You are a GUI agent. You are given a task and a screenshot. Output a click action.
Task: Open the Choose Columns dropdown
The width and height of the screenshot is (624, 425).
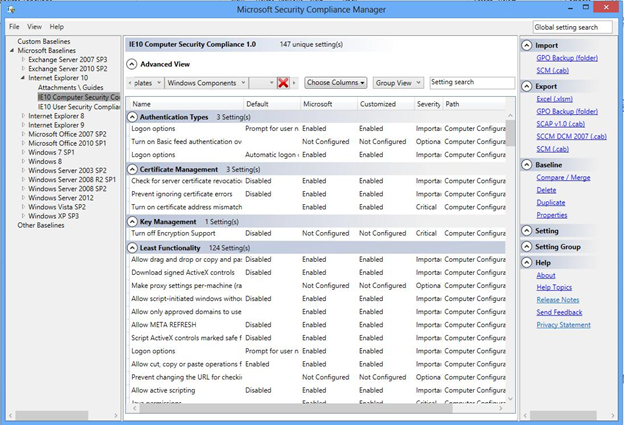coord(335,83)
